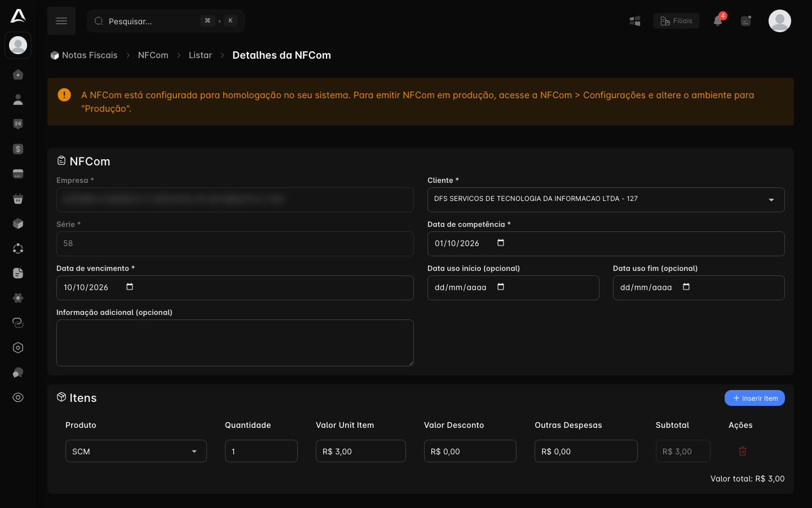Click the sidebar profile avatar
Screen dimensions: 812x508
[x=18, y=45]
